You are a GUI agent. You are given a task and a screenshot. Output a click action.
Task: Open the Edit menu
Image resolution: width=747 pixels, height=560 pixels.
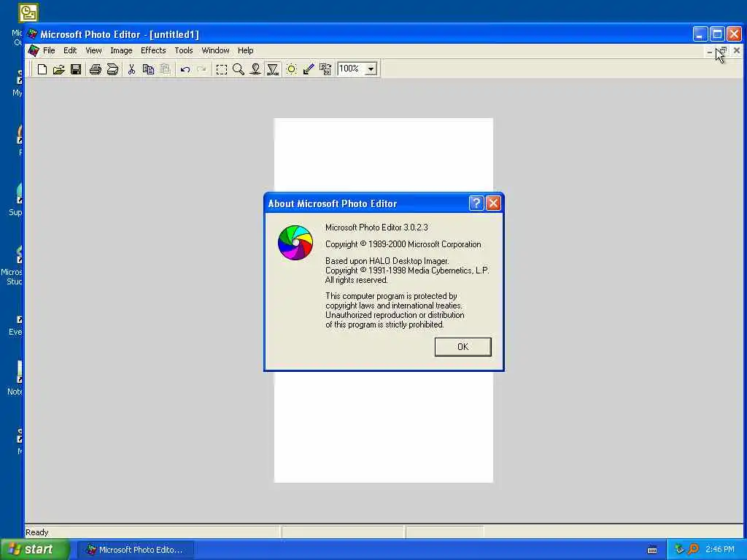(x=70, y=50)
